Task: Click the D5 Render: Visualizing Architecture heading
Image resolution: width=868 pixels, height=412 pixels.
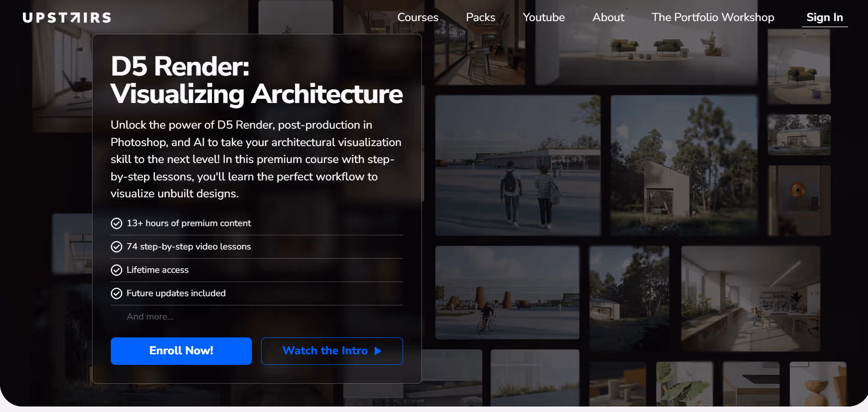Action: (x=257, y=80)
